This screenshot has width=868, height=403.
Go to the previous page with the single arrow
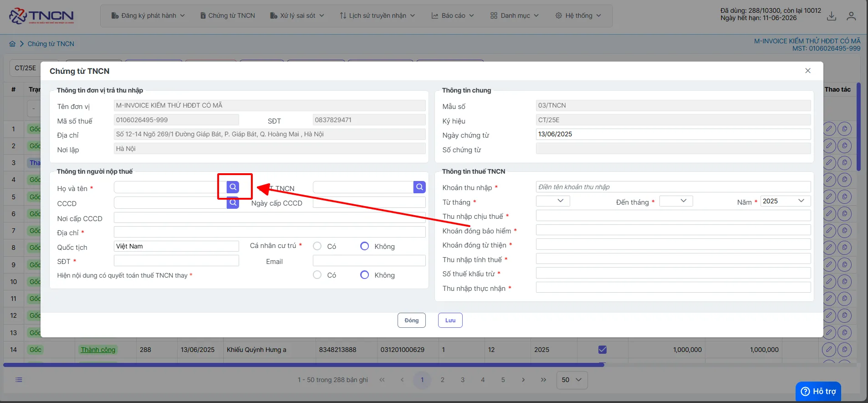pos(402,380)
